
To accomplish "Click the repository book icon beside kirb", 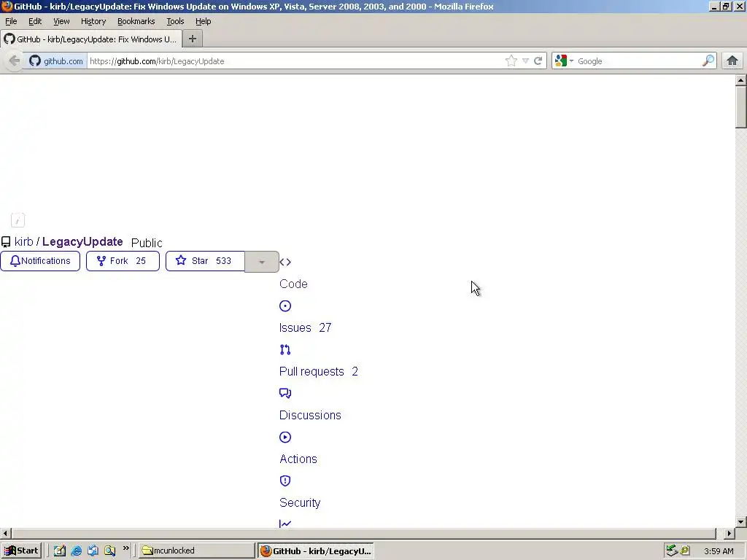I will [x=6, y=242].
